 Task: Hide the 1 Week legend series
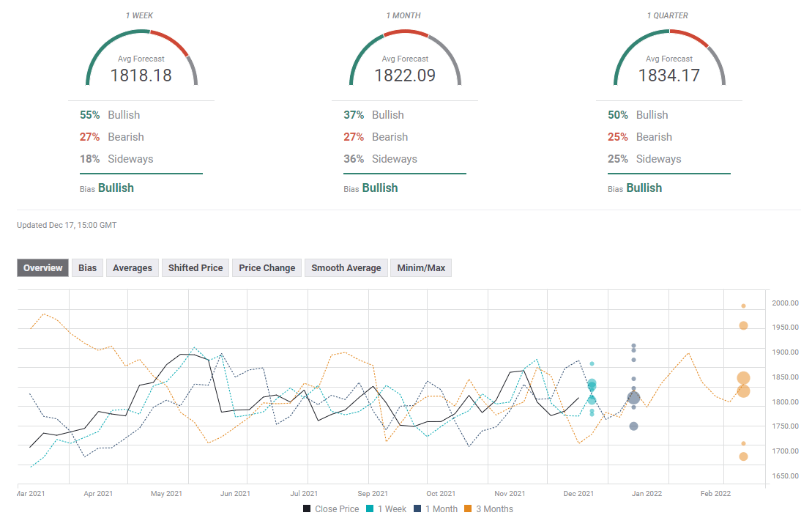click(x=385, y=509)
